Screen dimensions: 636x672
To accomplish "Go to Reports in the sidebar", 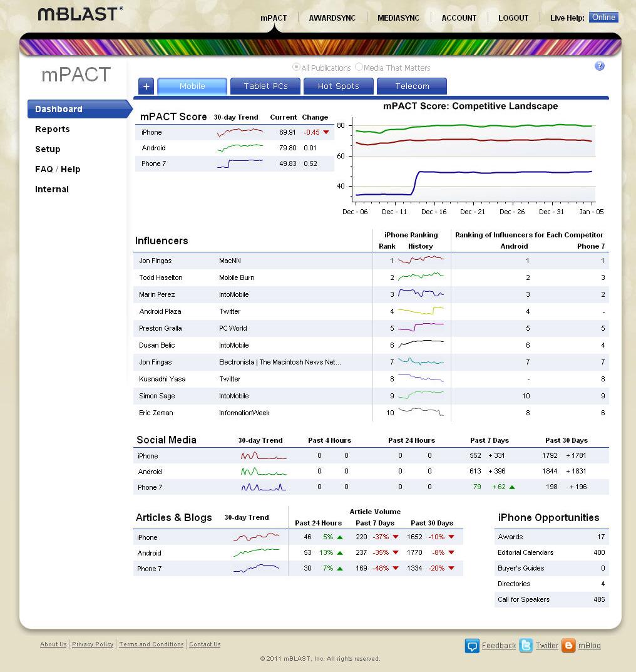I will click(x=53, y=129).
